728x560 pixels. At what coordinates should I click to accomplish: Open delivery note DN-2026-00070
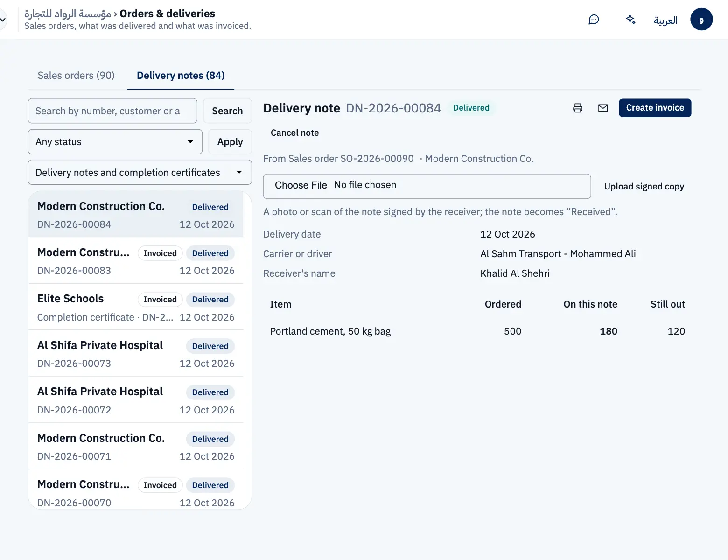point(136,489)
